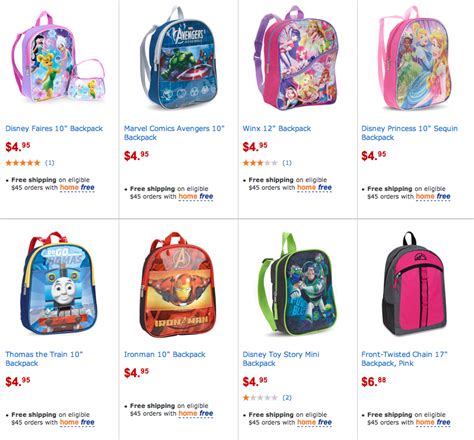The height and width of the screenshot is (440, 474).
Task: View the Disney Princess Sequin Backpack image
Action: coord(415,58)
